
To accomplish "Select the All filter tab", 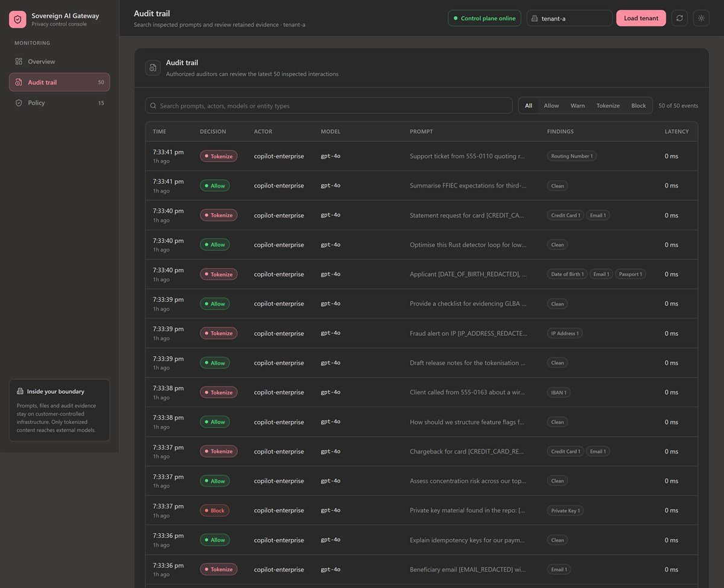I will tap(529, 106).
